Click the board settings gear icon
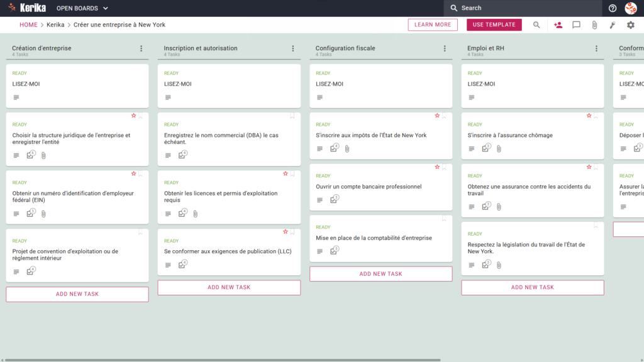Viewport: 644px width, 362px height. coord(630,25)
